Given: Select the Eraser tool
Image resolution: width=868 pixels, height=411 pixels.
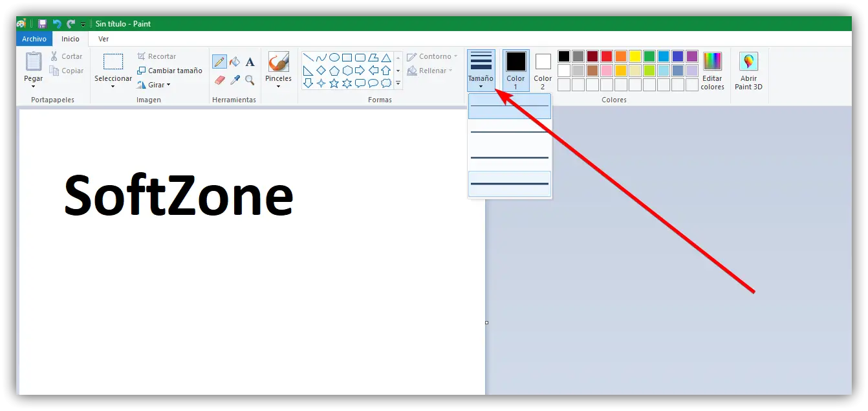Looking at the screenshot, I should (x=219, y=80).
